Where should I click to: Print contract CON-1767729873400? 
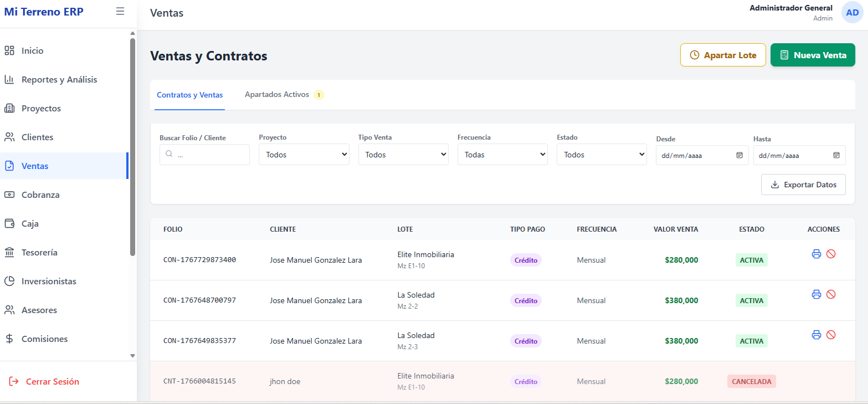(816, 254)
